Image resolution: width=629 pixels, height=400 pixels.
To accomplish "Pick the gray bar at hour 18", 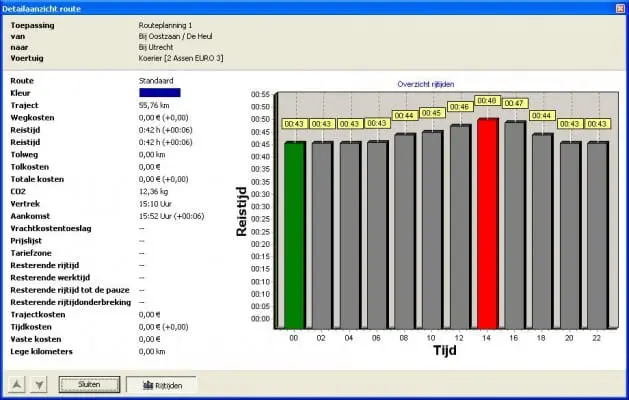I will click(x=542, y=231).
